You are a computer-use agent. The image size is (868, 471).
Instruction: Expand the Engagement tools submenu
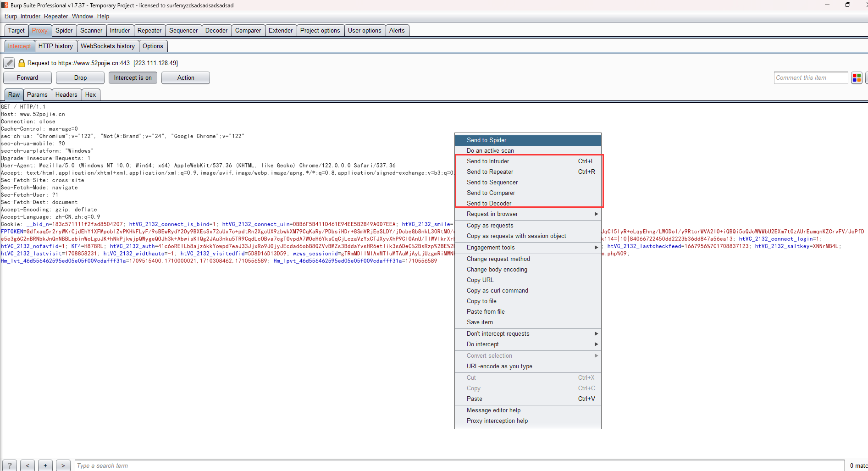(528, 248)
